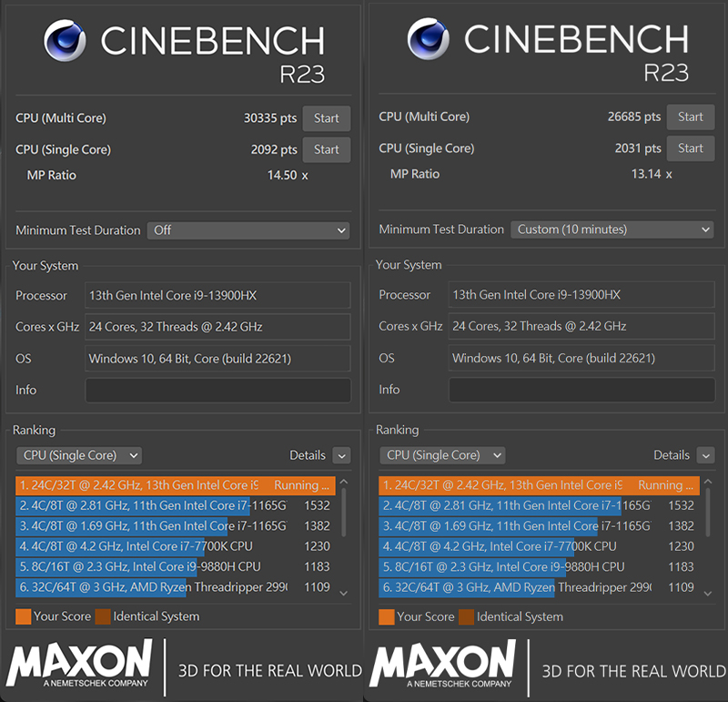Screen dimensions: 728x702
Task: Click the ranking list scrollbar thumb in right window
Action: [708, 512]
